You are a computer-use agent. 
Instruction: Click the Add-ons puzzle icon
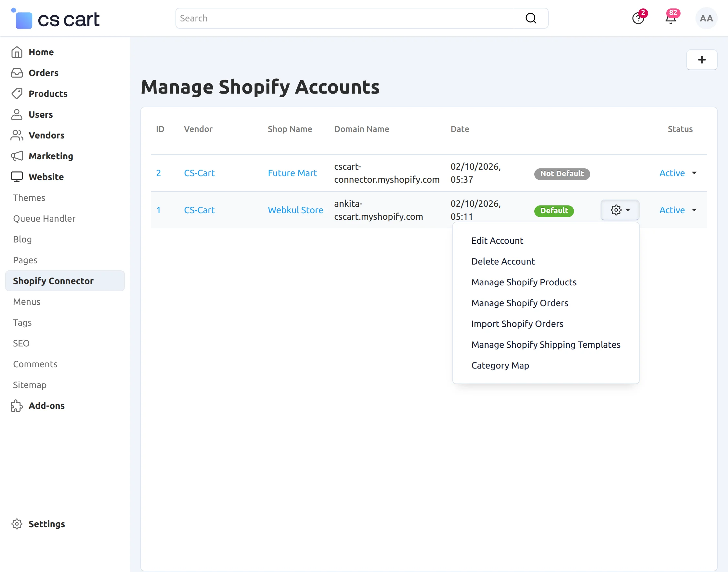tap(17, 406)
